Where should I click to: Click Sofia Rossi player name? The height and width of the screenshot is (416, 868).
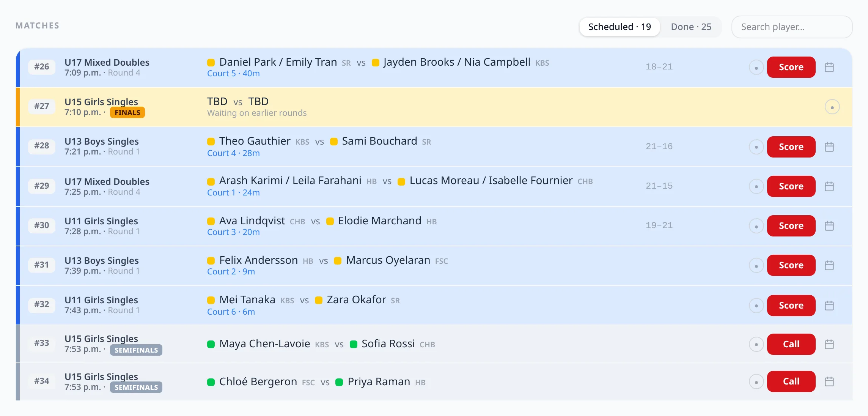point(388,344)
